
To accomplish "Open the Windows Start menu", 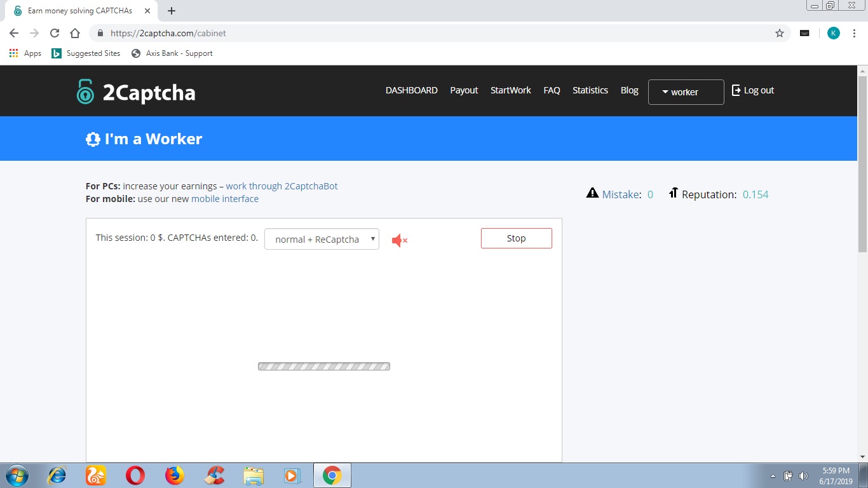I will click(17, 475).
